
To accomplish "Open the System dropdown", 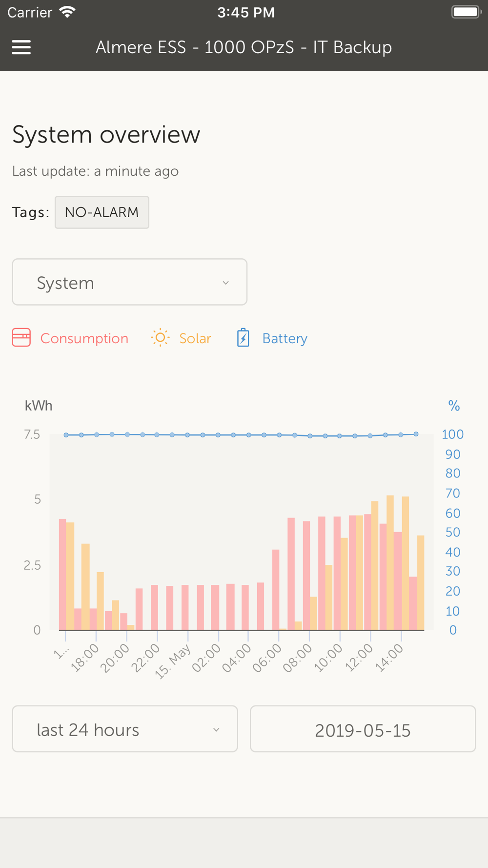I will pyautogui.click(x=129, y=282).
